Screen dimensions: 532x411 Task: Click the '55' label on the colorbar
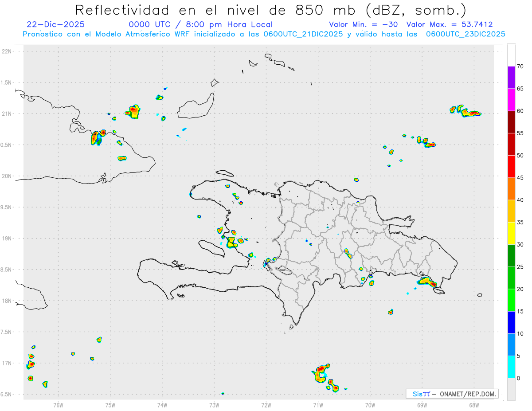coord(520,133)
